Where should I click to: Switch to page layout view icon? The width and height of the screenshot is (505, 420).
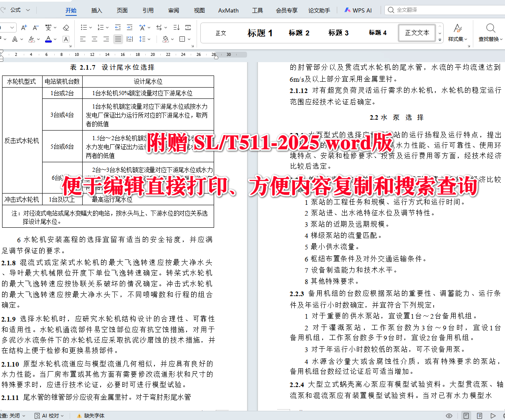tap(466, 416)
